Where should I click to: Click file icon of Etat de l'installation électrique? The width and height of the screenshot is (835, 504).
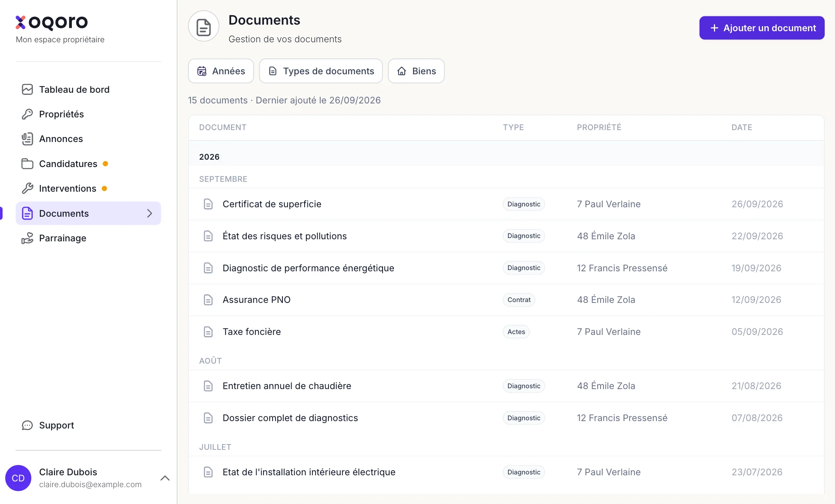coord(208,472)
